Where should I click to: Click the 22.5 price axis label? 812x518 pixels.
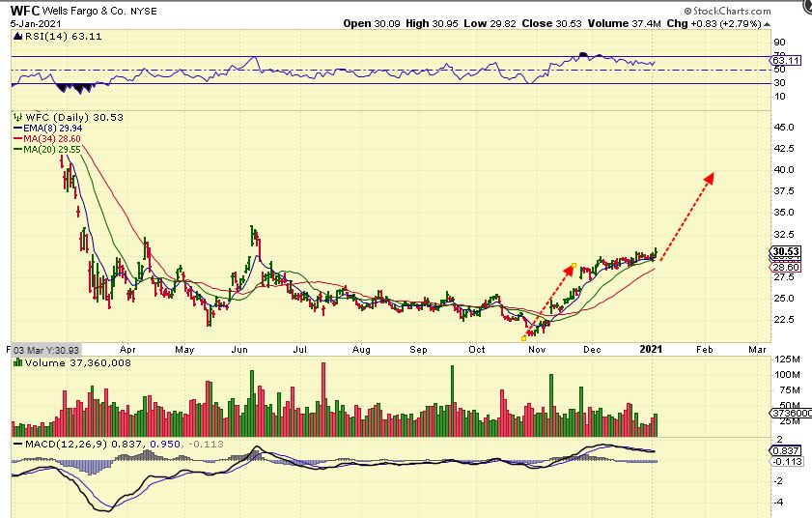tap(784, 320)
